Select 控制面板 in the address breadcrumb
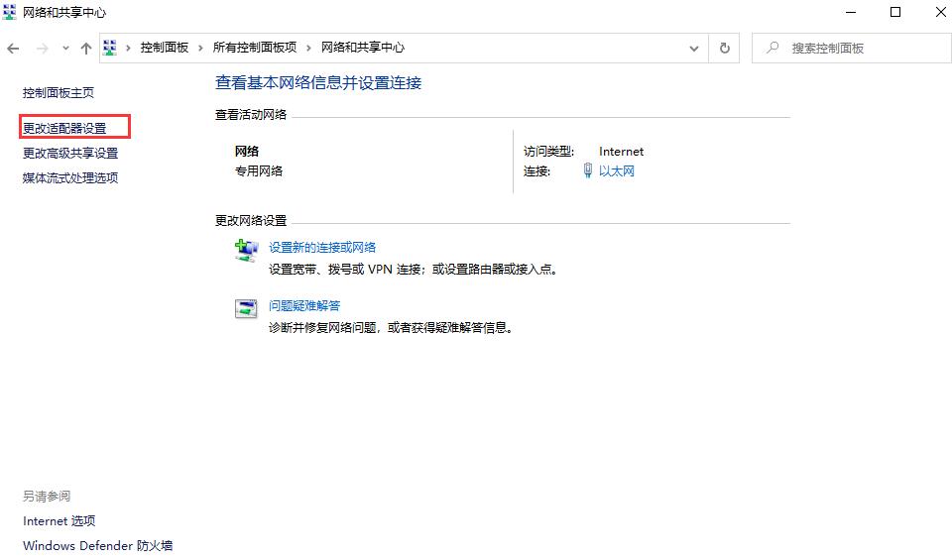 click(x=164, y=48)
